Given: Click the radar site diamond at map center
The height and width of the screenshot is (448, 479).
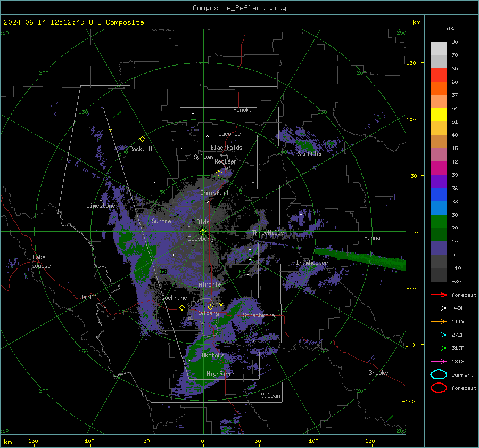Looking at the screenshot, I should pyautogui.click(x=203, y=232).
